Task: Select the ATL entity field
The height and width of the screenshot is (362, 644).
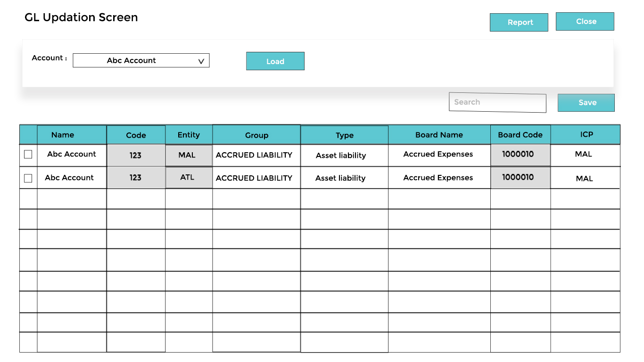Action: [188, 178]
